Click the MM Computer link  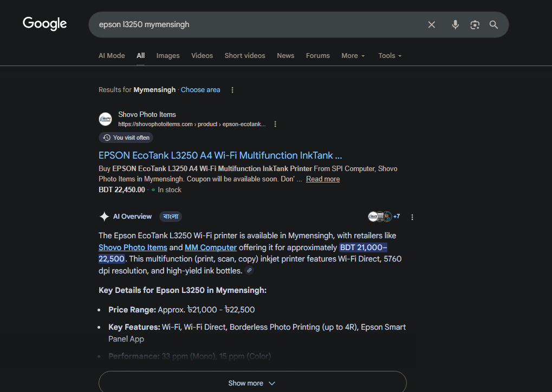211,247
